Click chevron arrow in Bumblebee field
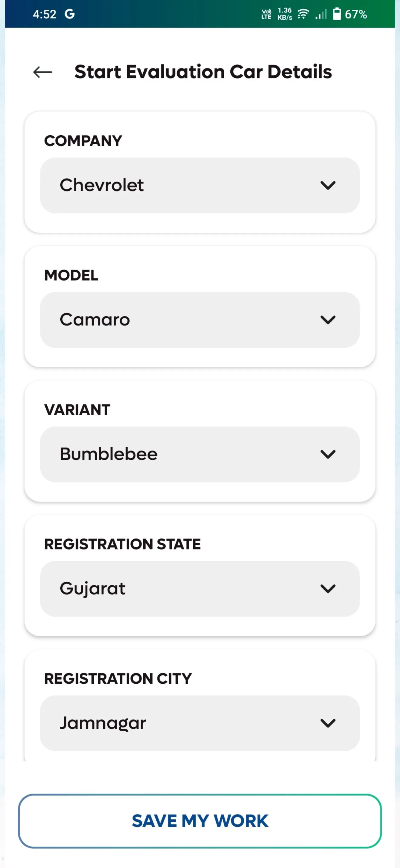Image resolution: width=400 pixels, height=868 pixels. click(328, 454)
